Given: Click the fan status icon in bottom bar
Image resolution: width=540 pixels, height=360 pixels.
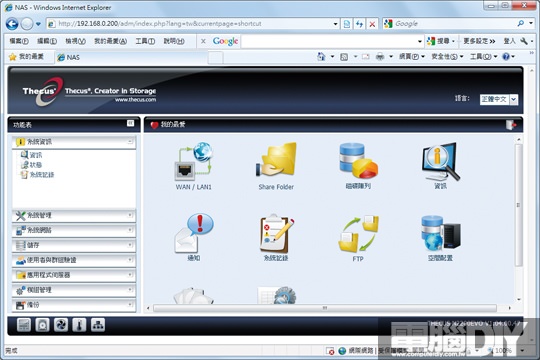Looking at the screenshot, I should tap(61, 325).
